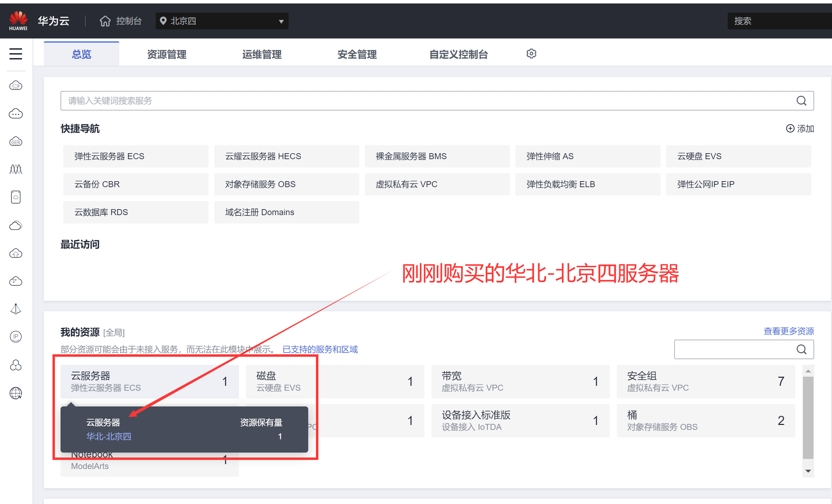The image size is (832, 504).
Task: Open the 弹性云服务器 ECS shortcut
Action: (136, 156)
